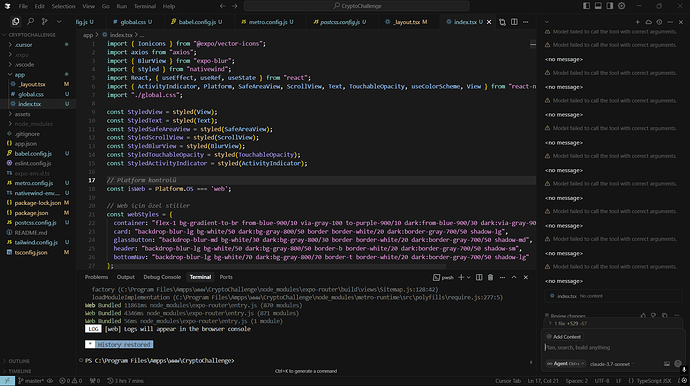Screen dimensions: 690x386
Task: Start a new chat with plus icon
Action: (637, 22)
